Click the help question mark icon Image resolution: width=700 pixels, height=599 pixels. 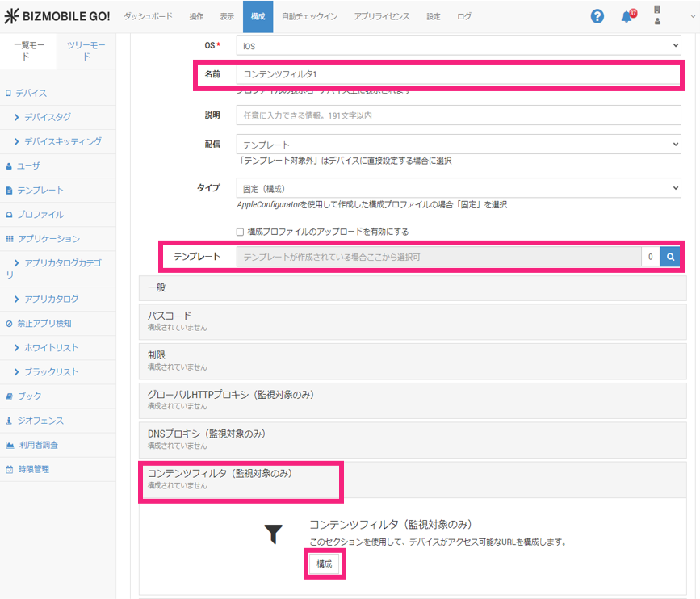pyautogui.click(x=597, y=16)
